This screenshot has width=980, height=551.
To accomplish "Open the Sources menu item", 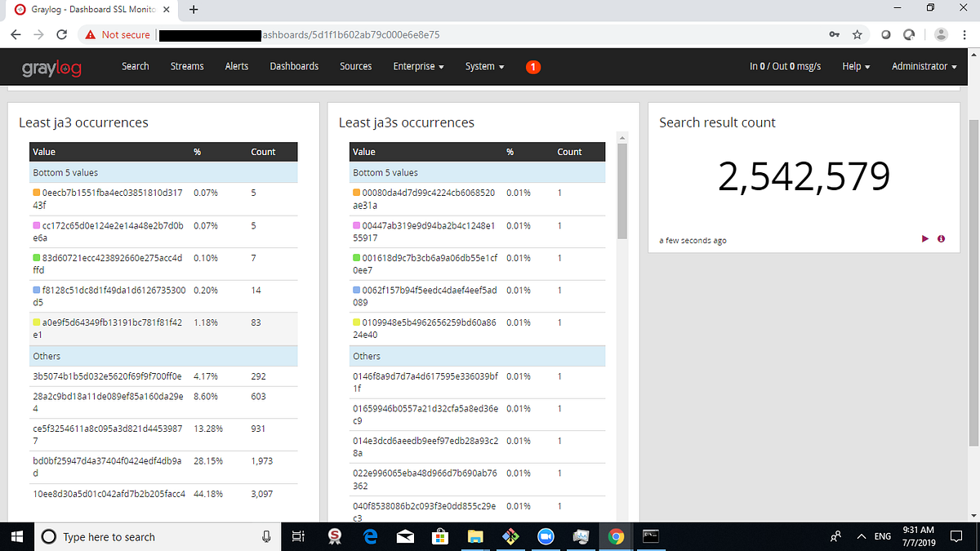I will (x=356, y=66).
